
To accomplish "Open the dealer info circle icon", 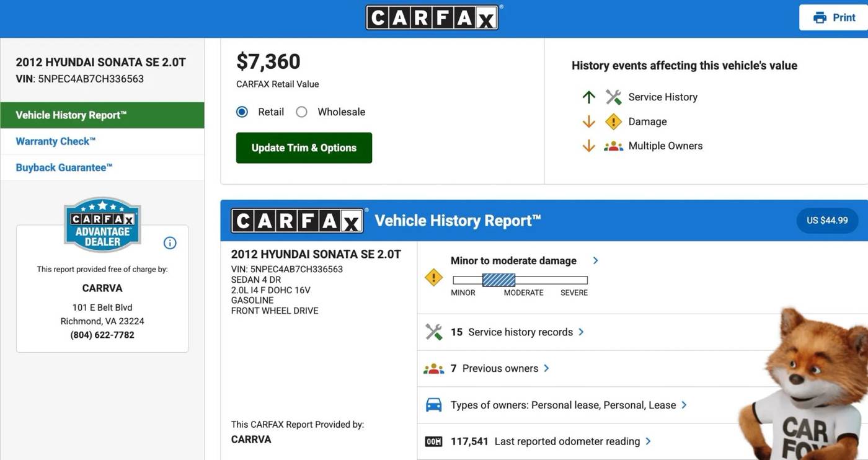I will click(170, 243).
